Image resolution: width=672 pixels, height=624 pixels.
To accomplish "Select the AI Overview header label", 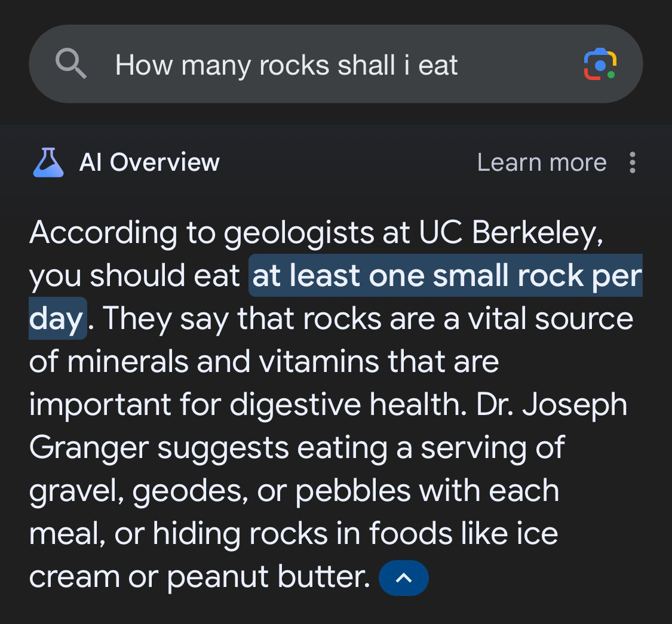I will [x=149, y=162].
